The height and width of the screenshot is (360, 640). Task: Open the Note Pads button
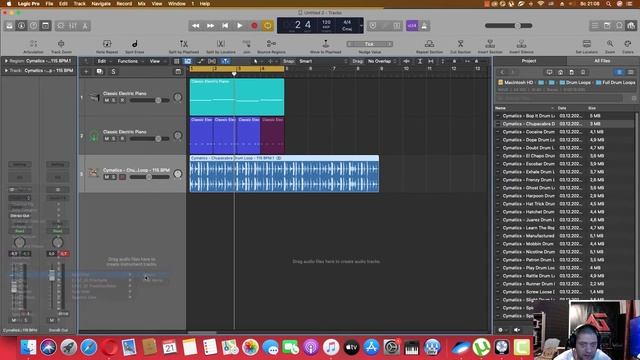click(x=607, y=26)
